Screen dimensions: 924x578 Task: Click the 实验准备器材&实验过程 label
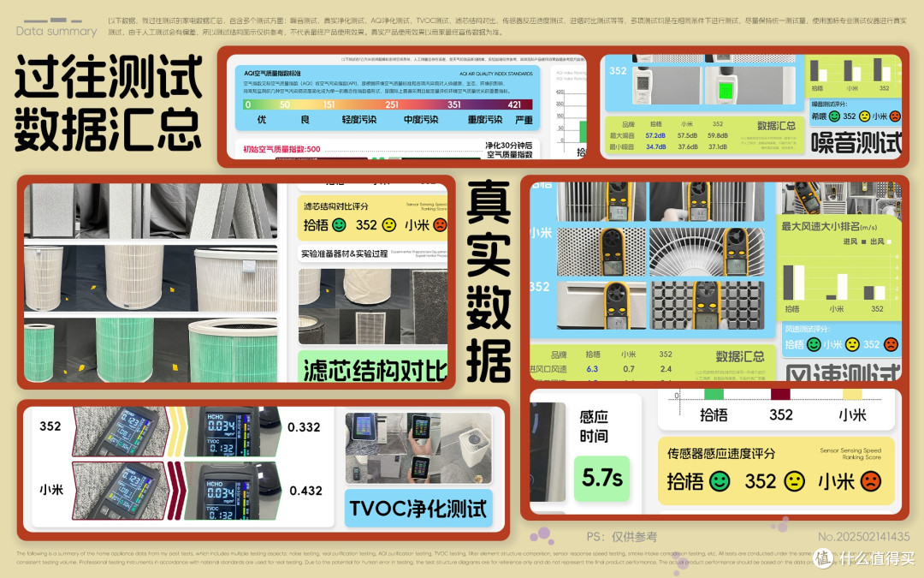[344, 253]
